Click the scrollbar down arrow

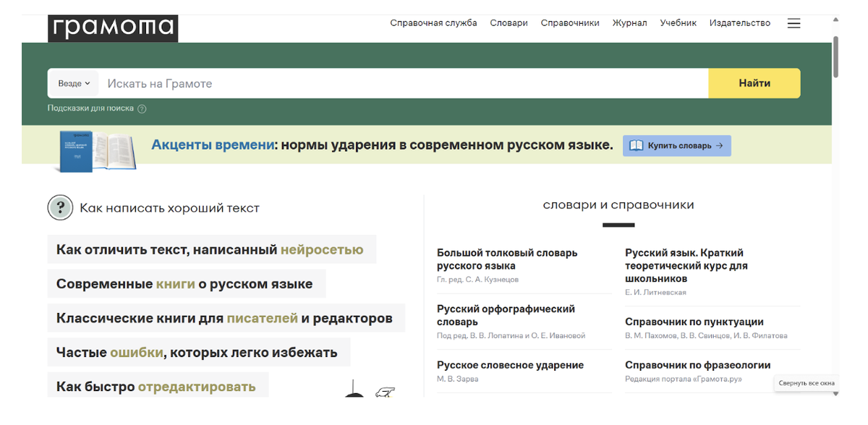click(835, 394)
